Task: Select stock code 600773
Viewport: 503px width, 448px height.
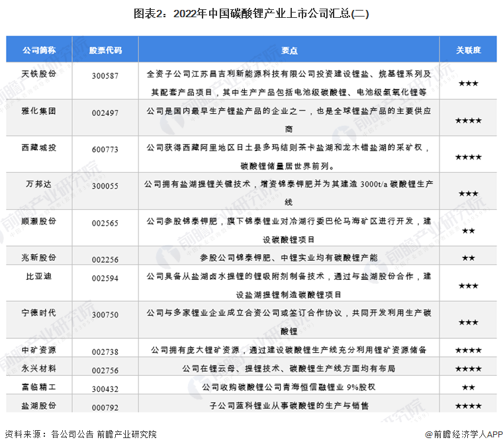Action: tap(105, 150)
